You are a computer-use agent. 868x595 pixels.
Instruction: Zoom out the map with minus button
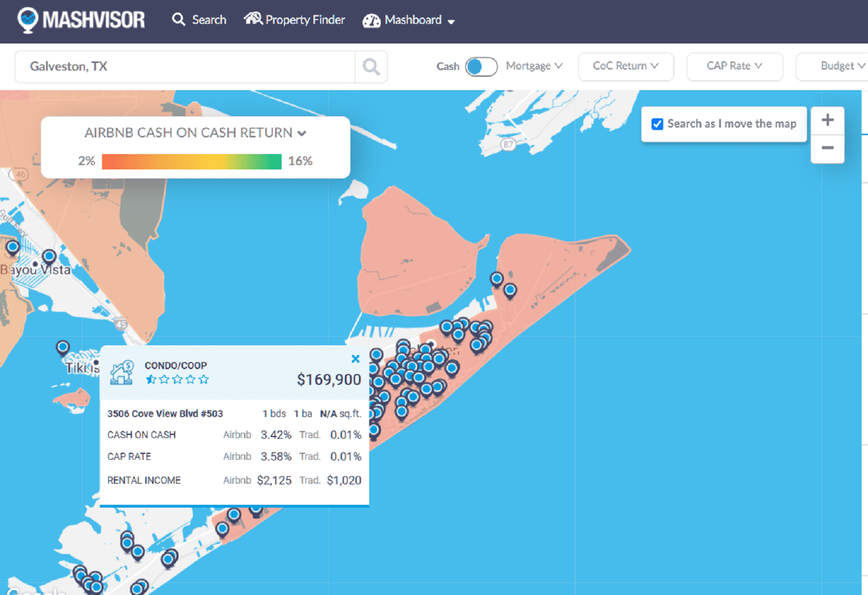pyautogui.click(x=827, y=148)
